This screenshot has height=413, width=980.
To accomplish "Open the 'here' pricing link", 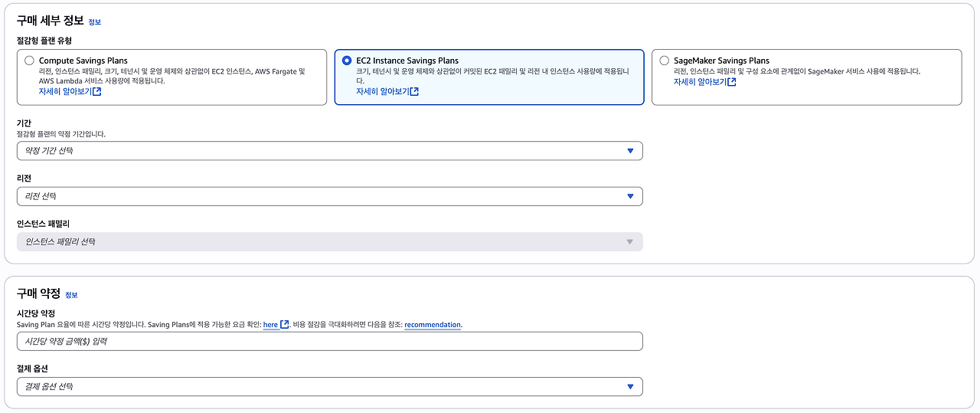I will click(x=270, y=325).
